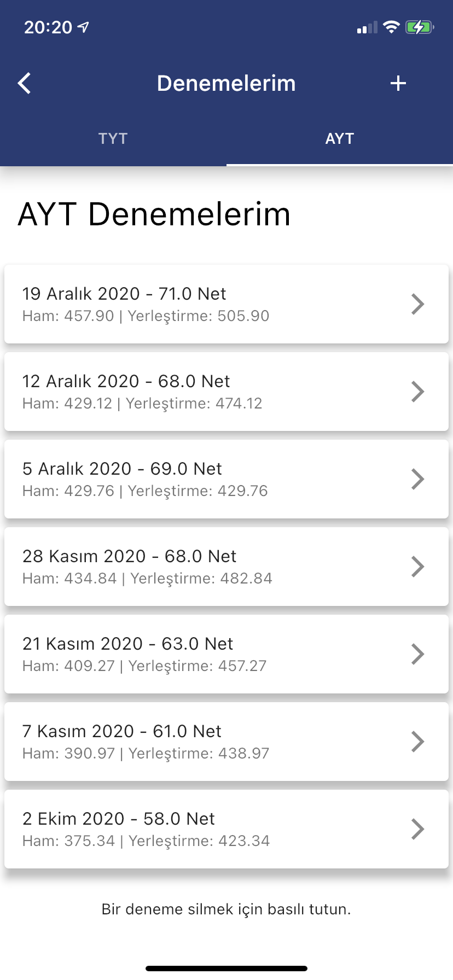Viewport: 453px width, 980px height.
Task: Open chevron on 2 Ekim 2020 entry
Action: pyautogui.click(x=417, y=829)
